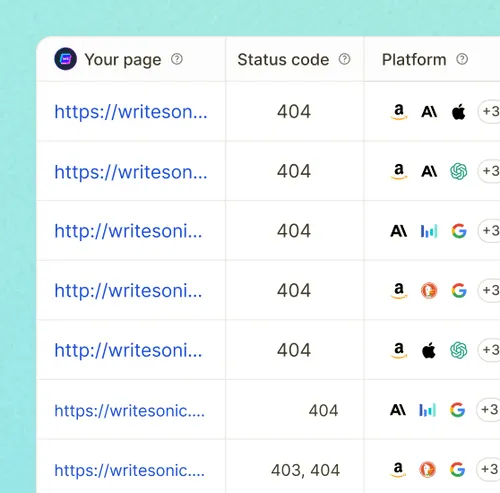Open the https://writeson... link in the row with Anthropic and Apple

pos(131,112)
